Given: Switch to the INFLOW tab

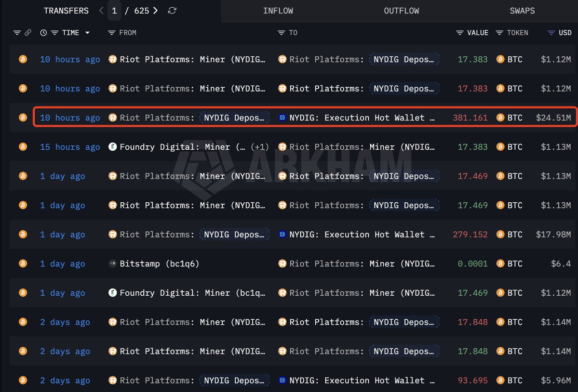Looking at the screenshot, I should click(278, 11).
